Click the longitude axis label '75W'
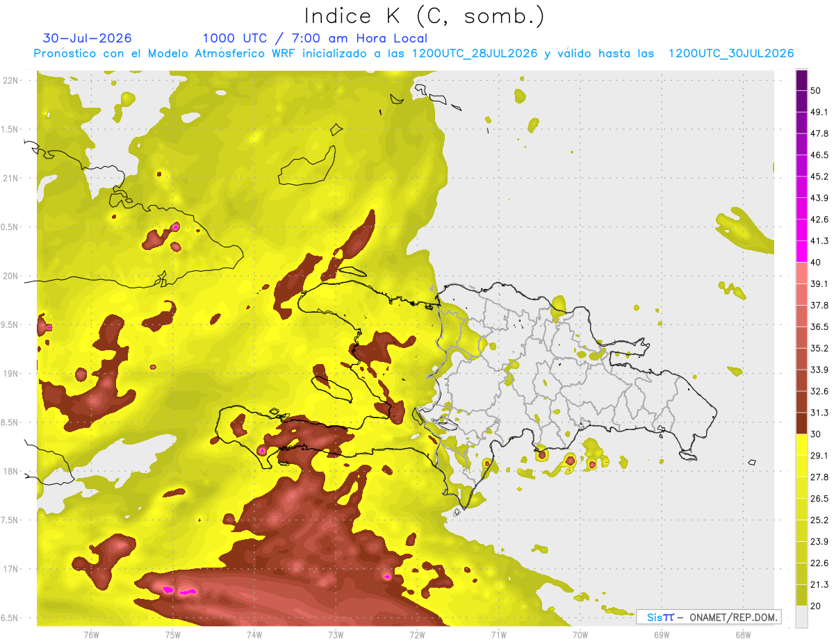The height and width of the screenshot is (644, 834). (x=172, y=635)
